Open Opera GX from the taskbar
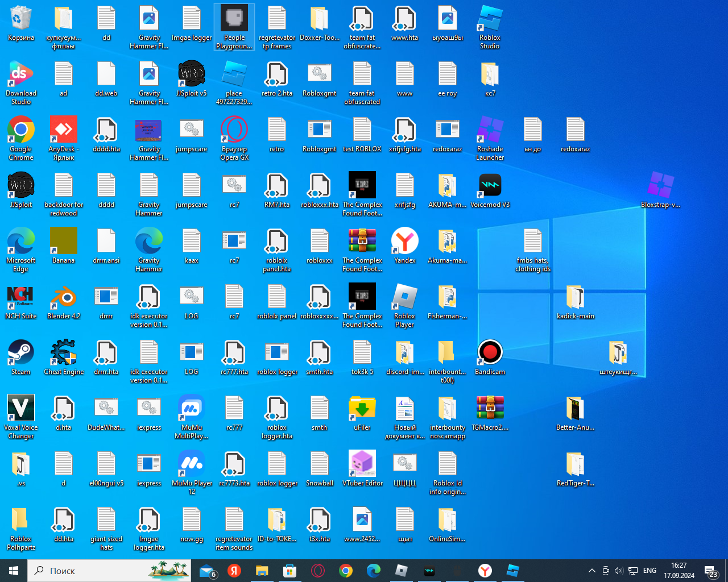 click(318, 571)
